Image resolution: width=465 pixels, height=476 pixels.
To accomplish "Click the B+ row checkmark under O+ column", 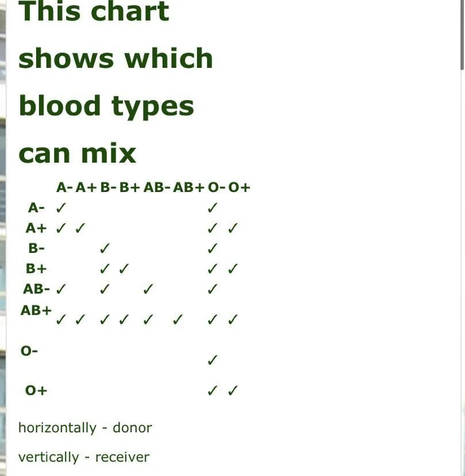I will tap(233, 268).
